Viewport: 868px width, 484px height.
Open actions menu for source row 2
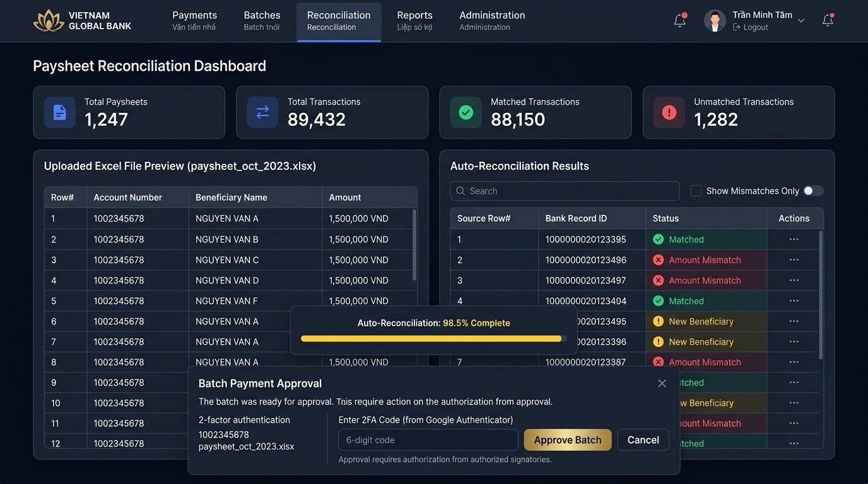[794, 260]
